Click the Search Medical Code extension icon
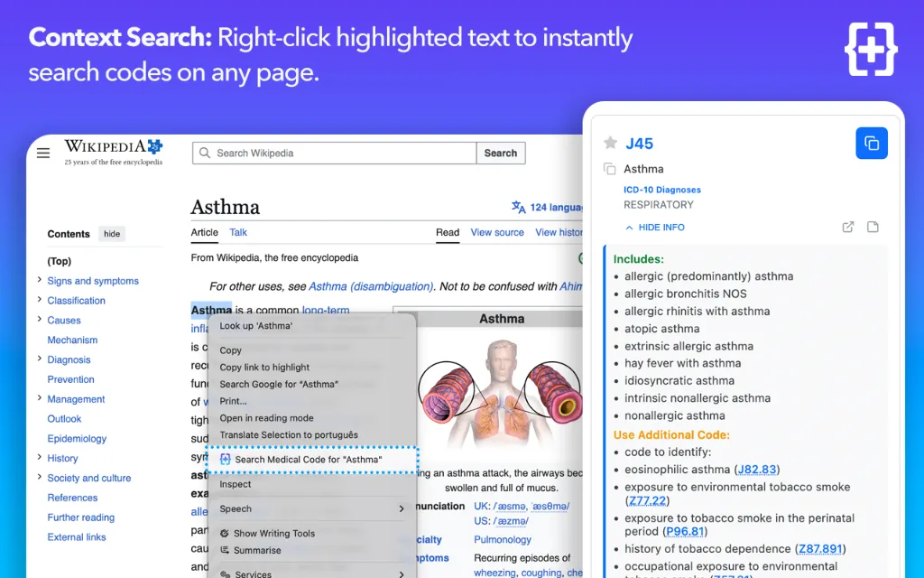 [x=225, y=460]
